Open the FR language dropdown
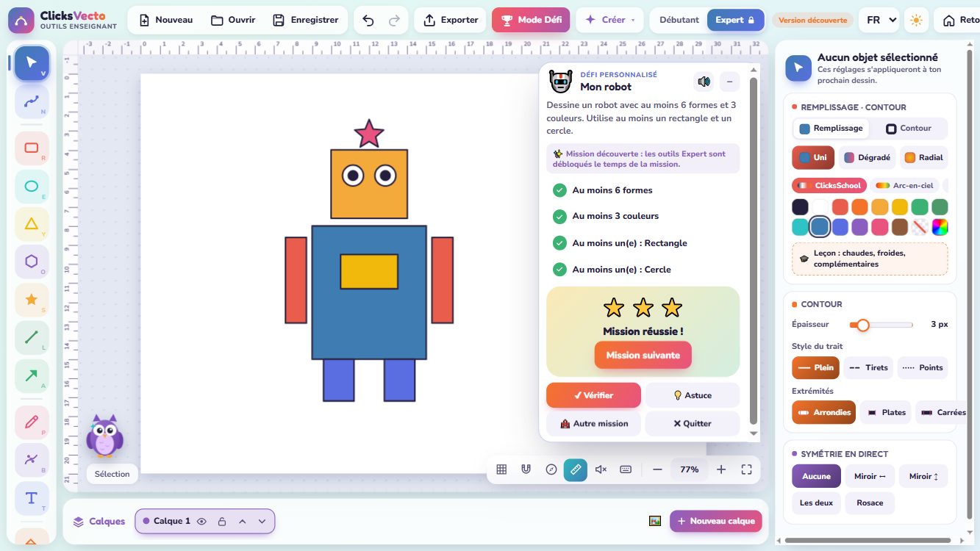The width and height of the screenshot is (980, 551). point(882,21)
